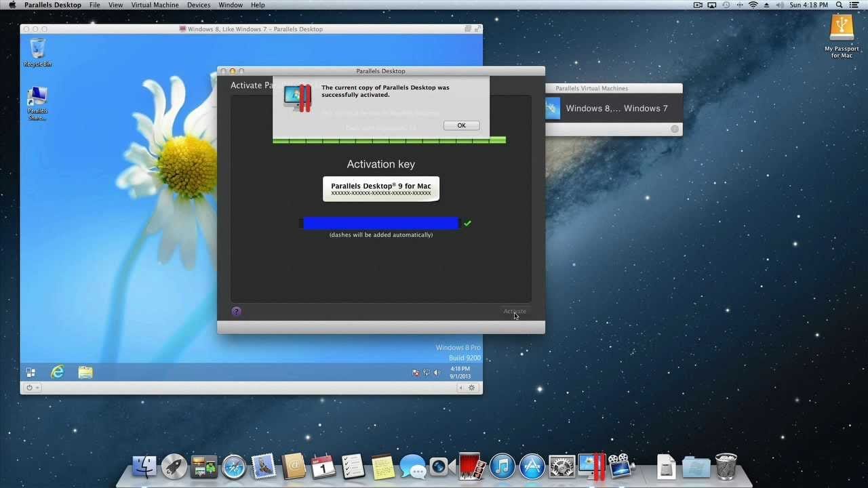This screenshot has width=868, height=488.
Task: Click the grayed Activate button
Action: click(515, 311)
